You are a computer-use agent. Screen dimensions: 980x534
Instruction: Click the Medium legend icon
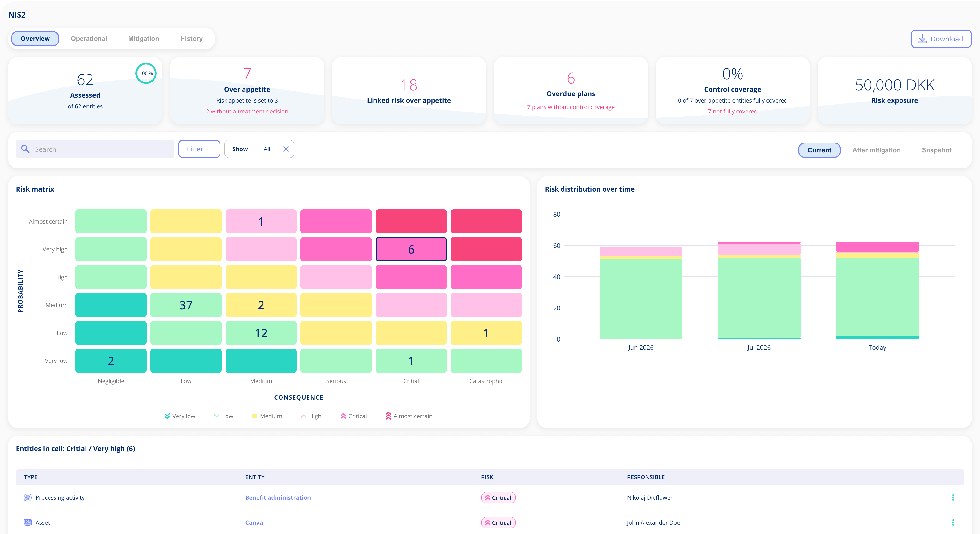(x=255, y=416)
